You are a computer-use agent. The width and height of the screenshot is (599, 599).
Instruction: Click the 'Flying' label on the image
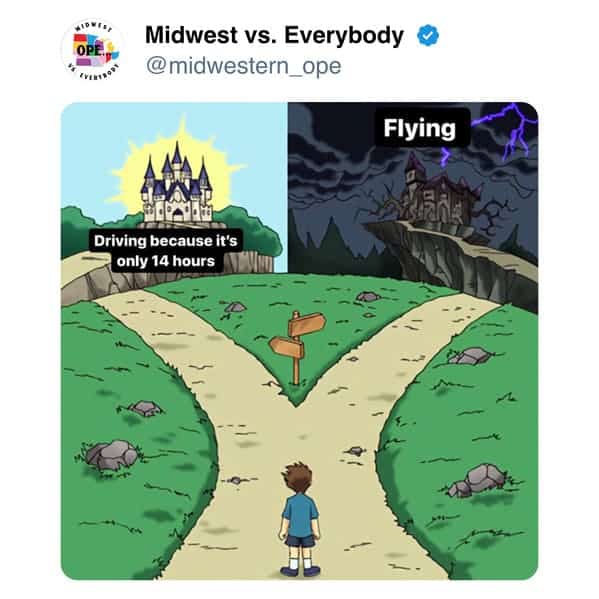420,128
